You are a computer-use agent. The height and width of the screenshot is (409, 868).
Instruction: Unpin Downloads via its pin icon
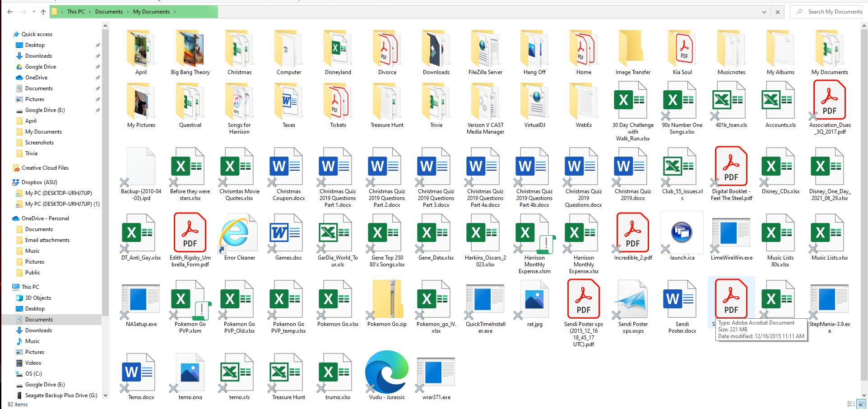(97, 56)
